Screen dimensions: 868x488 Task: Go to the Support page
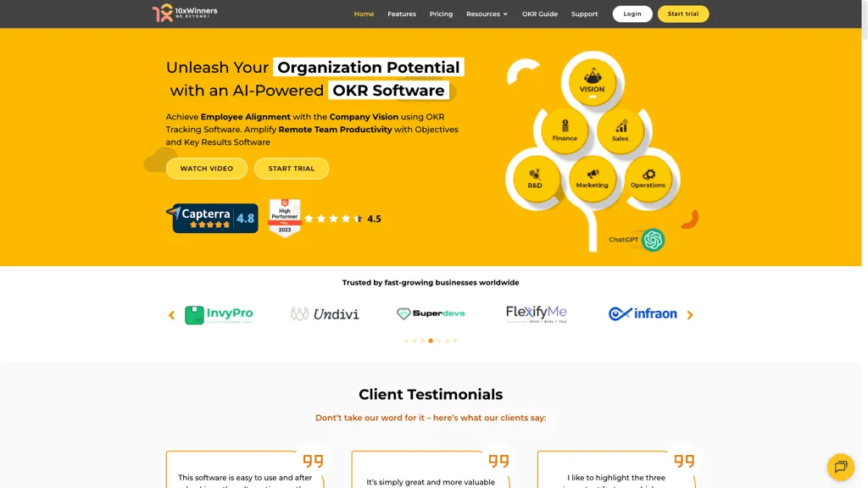point(584,14)
